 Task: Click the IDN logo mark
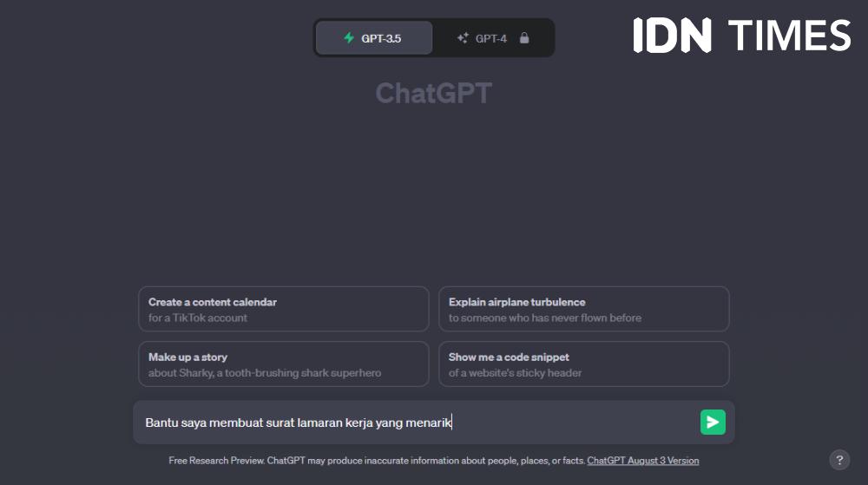[x=672, y=36]
